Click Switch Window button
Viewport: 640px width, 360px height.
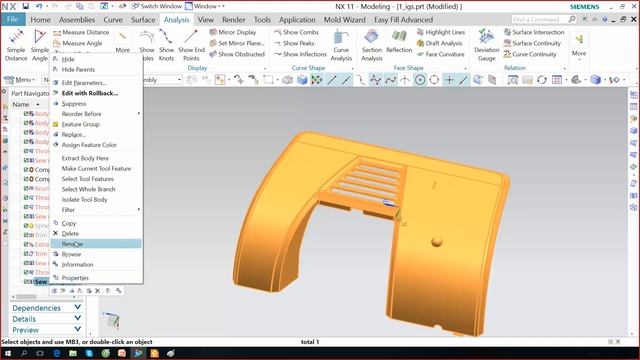point(156,6)
